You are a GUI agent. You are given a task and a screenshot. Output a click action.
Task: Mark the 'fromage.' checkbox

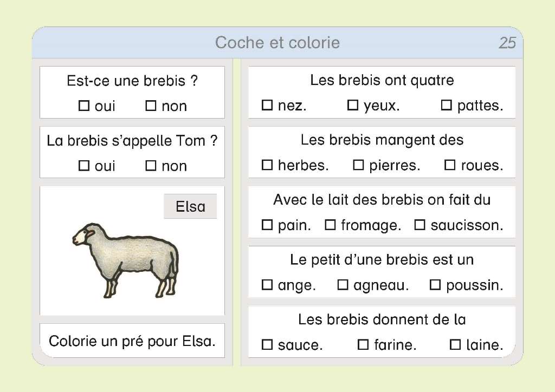click(x=330, y=225)
